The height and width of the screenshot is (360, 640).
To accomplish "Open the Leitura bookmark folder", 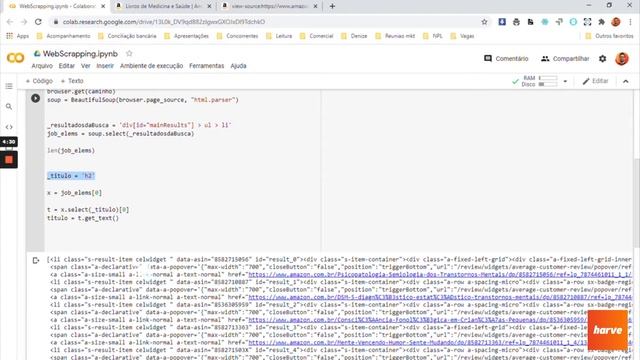I will (x=279, y=36).
